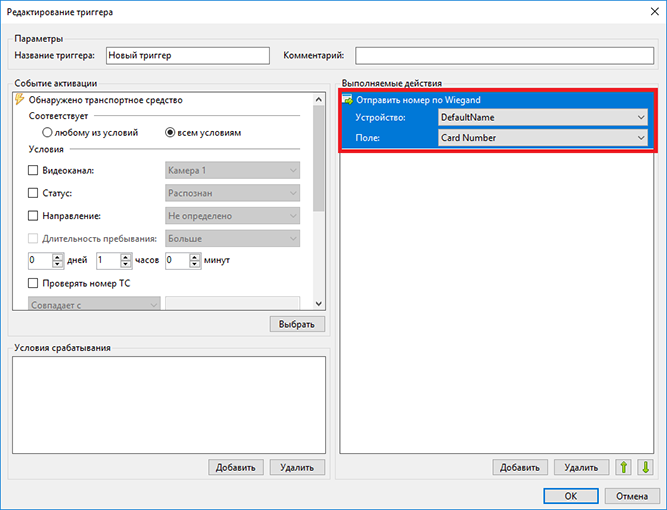The height and width of the screenshot is (510, 667).
Task: Select любому из условий radio button
Action: 47,132
